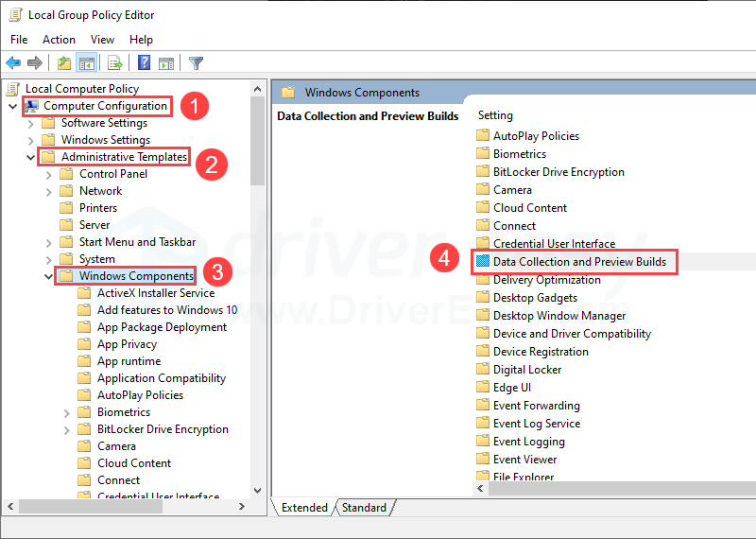Click the Computer Configuration computer icon
The height and width of the screenshot is (539, 756).
click(x=32, y=106)
